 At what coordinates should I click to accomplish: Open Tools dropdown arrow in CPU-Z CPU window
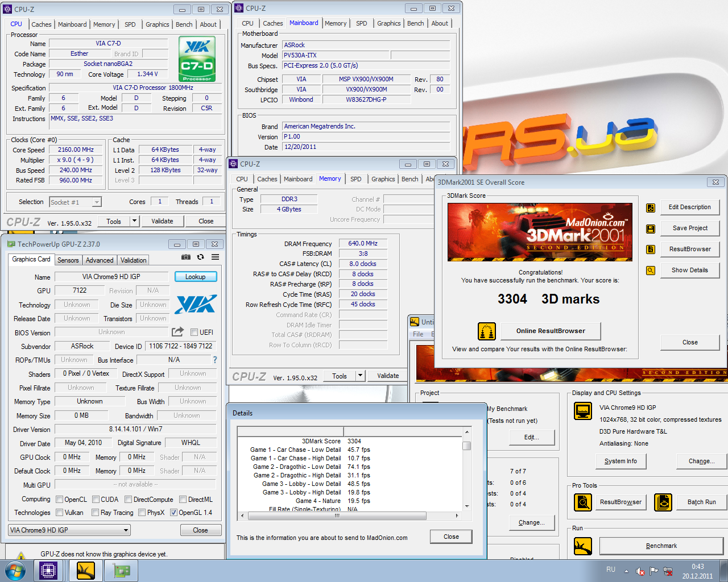(x=134, y=221)
